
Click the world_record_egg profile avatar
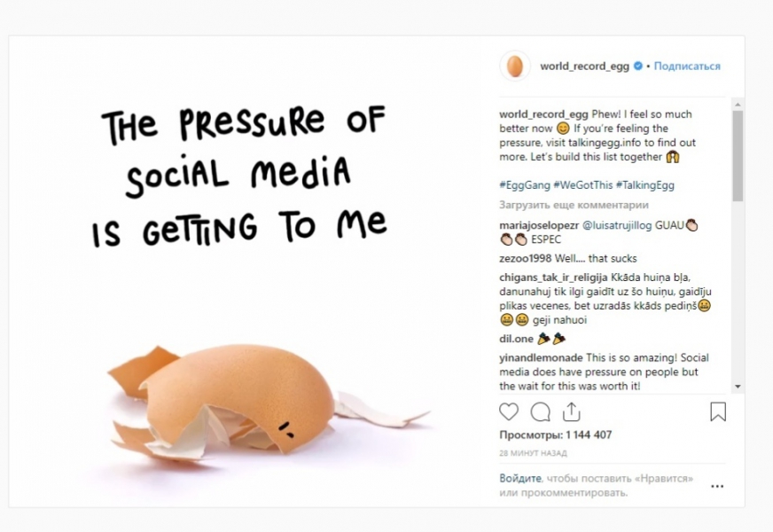point(514,66)
